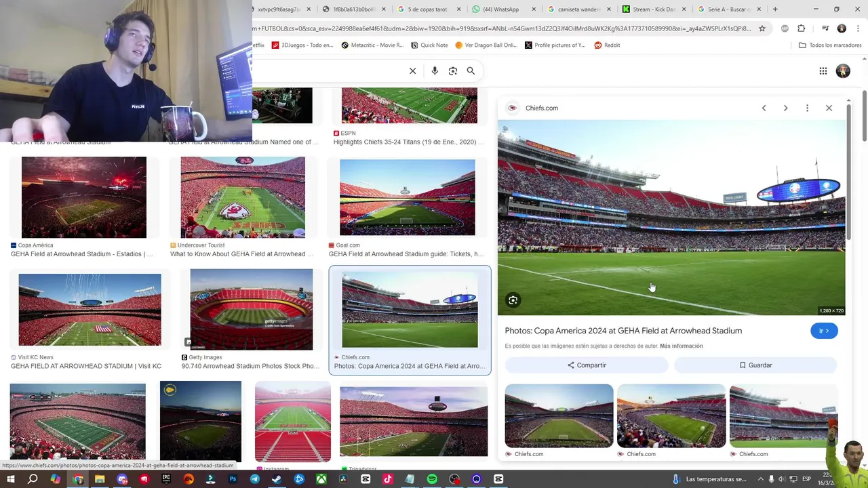Open Getty Images Arrowhead stadium thumbnail

(252, 310)
